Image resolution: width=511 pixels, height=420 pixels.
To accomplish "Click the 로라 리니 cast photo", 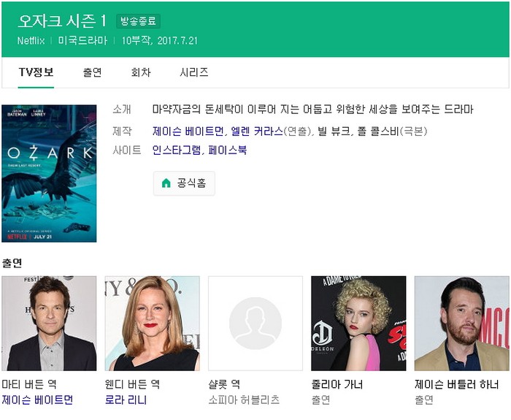I will (x=152, y=323).
